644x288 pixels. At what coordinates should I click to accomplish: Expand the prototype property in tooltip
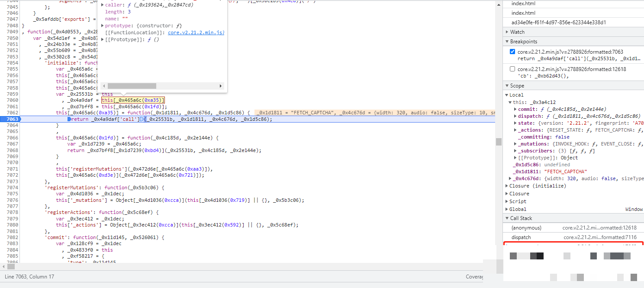click(x=103, y=26)
